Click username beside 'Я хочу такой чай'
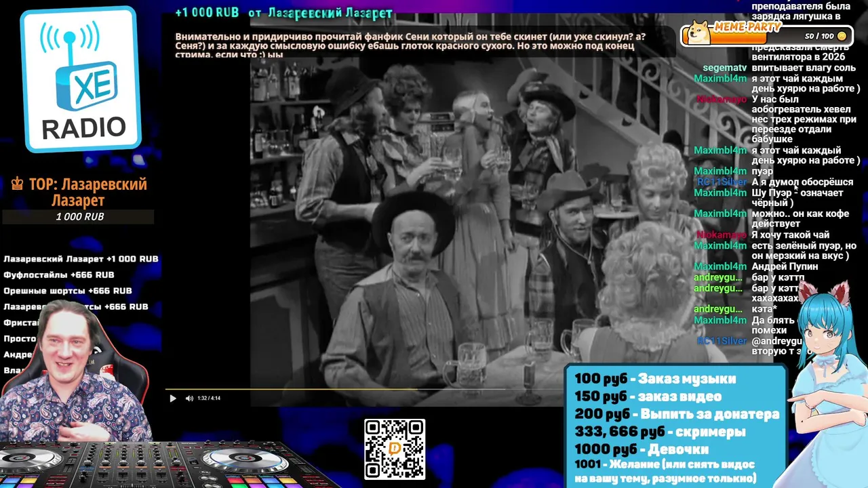Screen dimensions: 868x488 coord(722,235)
